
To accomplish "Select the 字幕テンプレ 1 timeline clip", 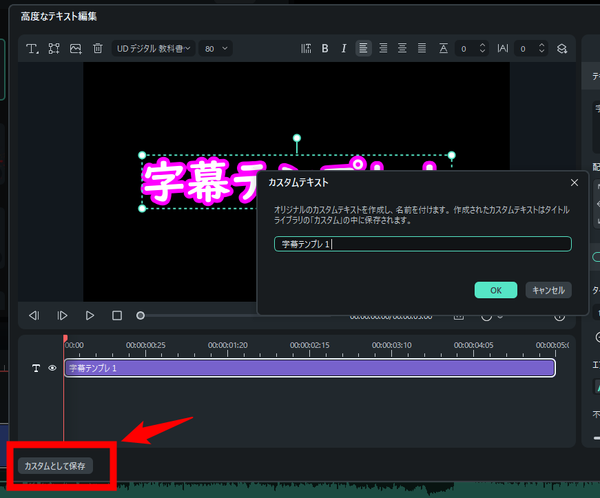I will pos(310,368).
